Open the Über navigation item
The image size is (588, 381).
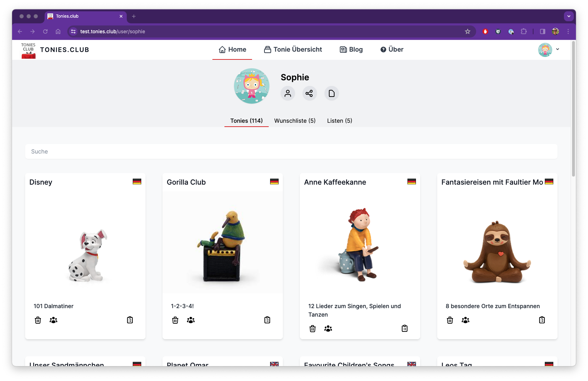392,50
